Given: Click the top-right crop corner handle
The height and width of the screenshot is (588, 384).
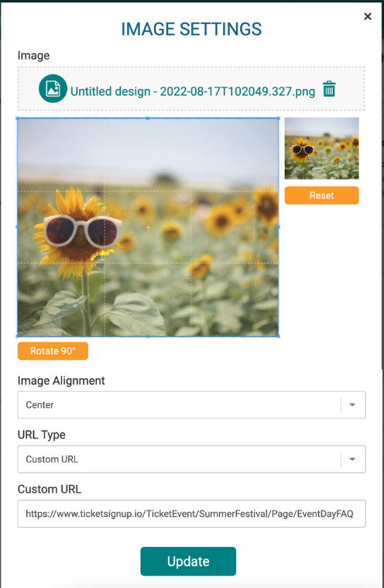Looking at the screenshot, I should point(279,118).
